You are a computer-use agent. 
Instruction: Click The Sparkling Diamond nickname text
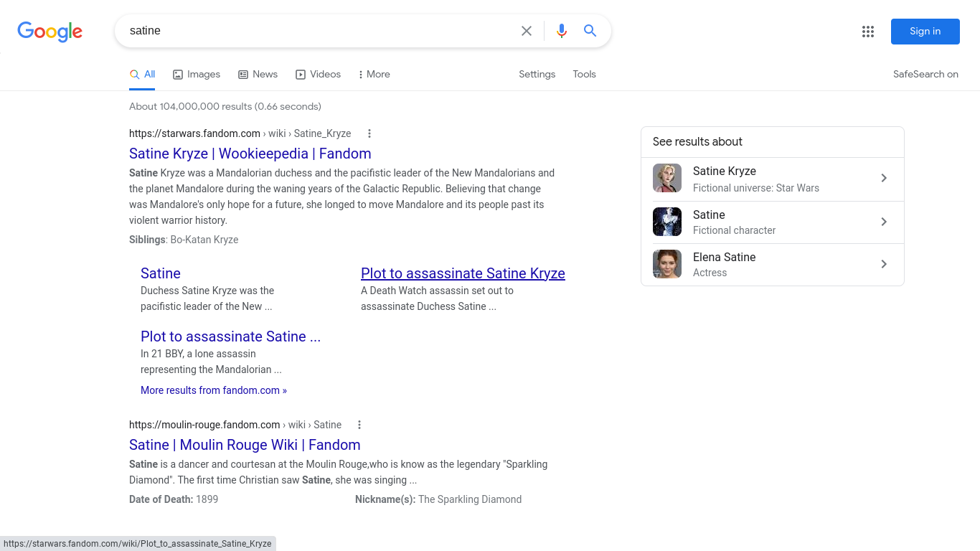(x=470, y=499)
